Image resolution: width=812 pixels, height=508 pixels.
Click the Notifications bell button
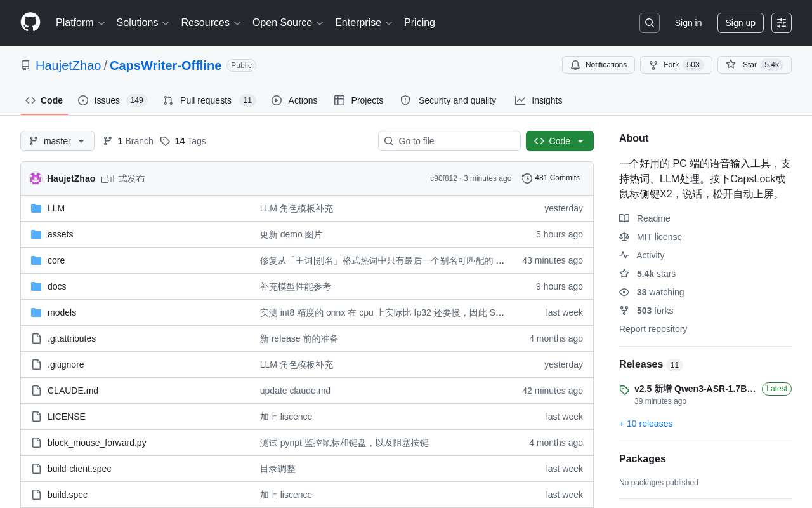point(598,65)
